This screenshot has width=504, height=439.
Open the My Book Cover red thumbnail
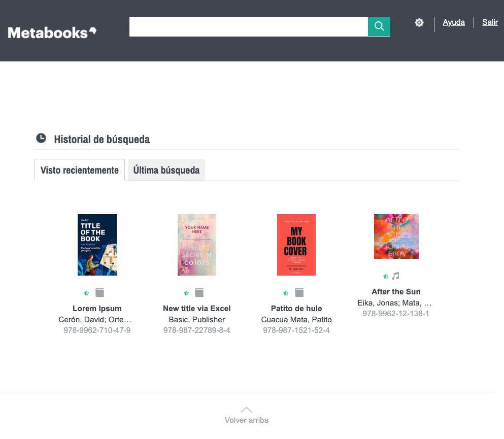pyautogui.click(x=296, y=245)
